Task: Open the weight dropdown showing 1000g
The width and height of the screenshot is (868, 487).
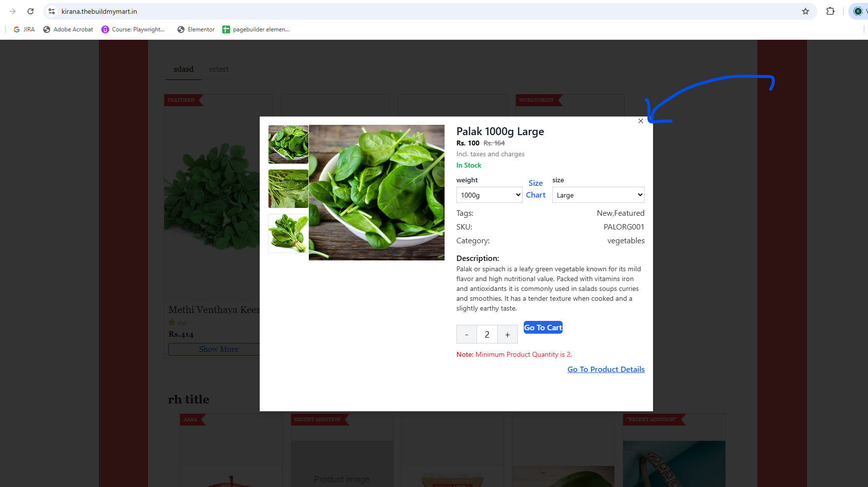Action: [x=489, y=195]
